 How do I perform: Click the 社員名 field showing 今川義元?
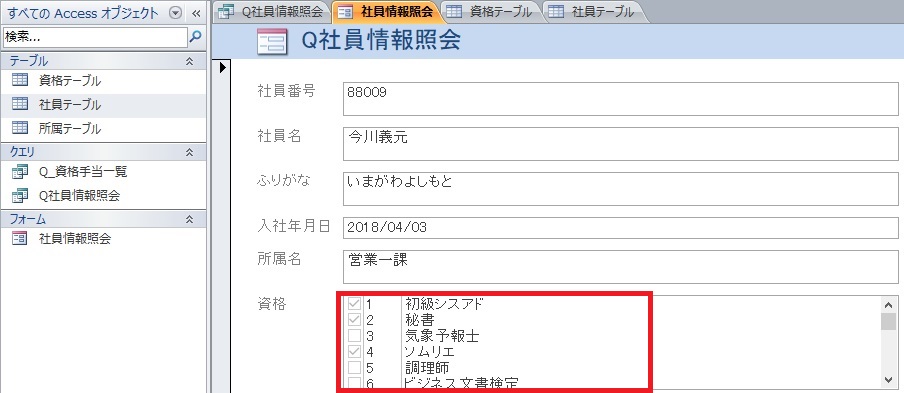pyautogui.click(x=621, y=143)
